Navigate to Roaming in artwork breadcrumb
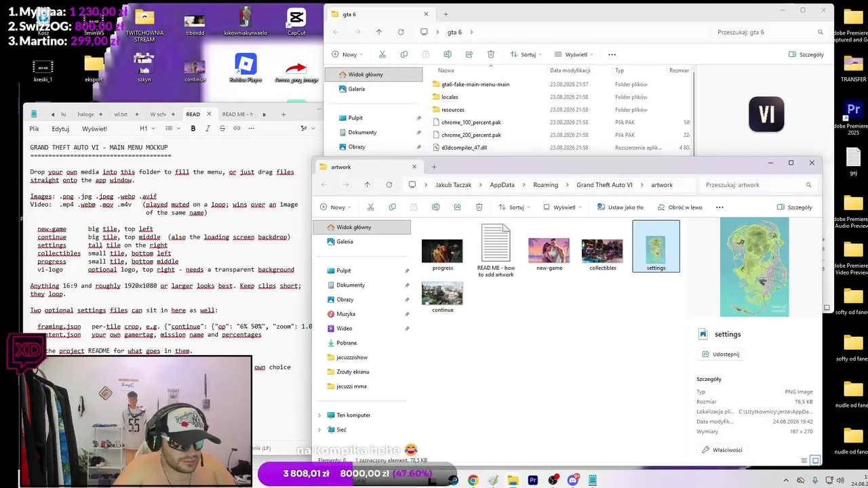 pyautogui.click(x=545, y=184)
